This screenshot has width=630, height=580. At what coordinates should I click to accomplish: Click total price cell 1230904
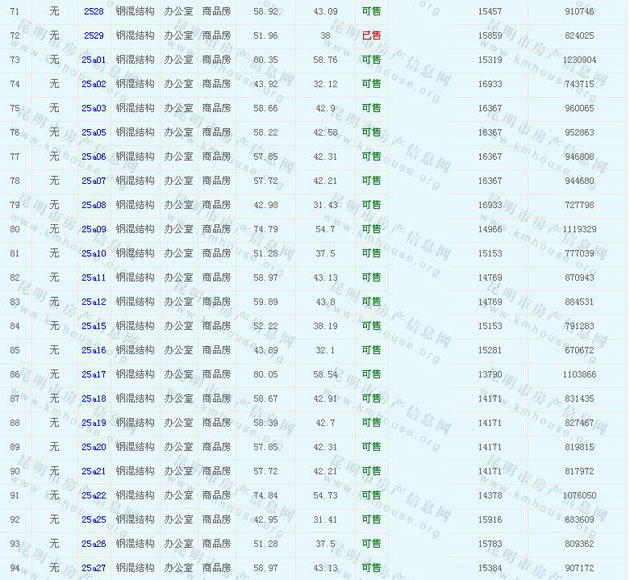pos(579,60)
